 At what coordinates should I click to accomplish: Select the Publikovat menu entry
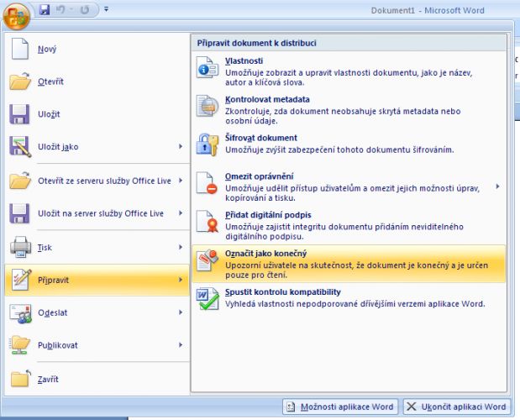58,345
